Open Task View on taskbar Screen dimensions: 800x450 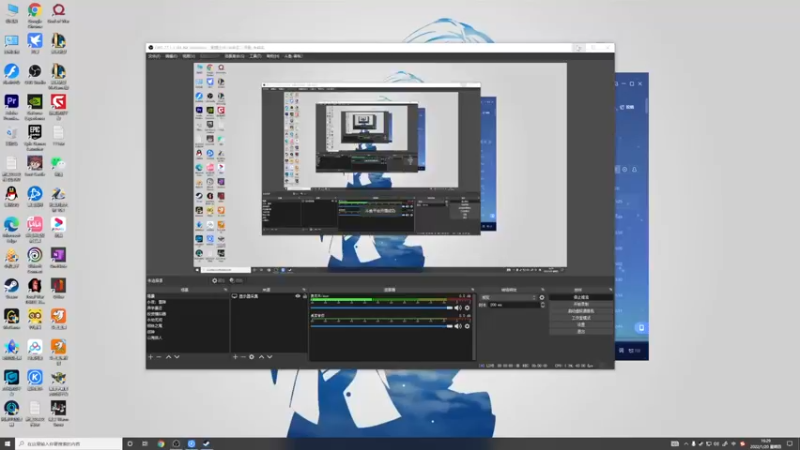coord(145,444)
